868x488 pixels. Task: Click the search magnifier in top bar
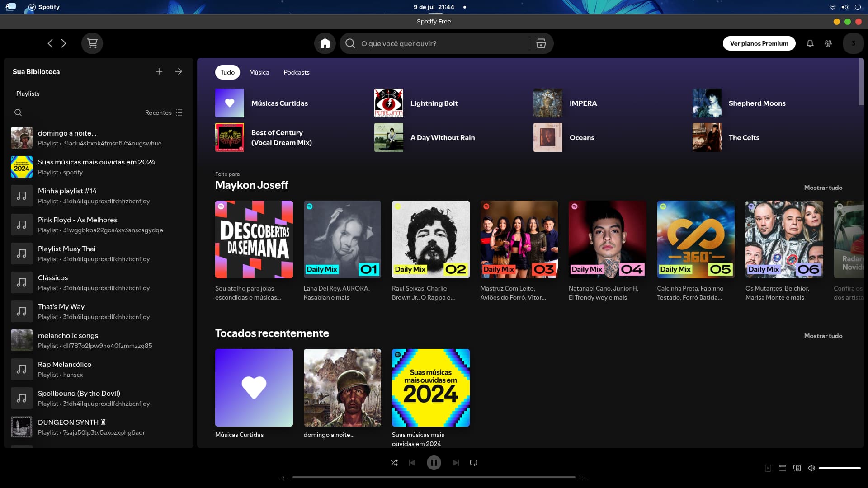[x=350, y=43]
